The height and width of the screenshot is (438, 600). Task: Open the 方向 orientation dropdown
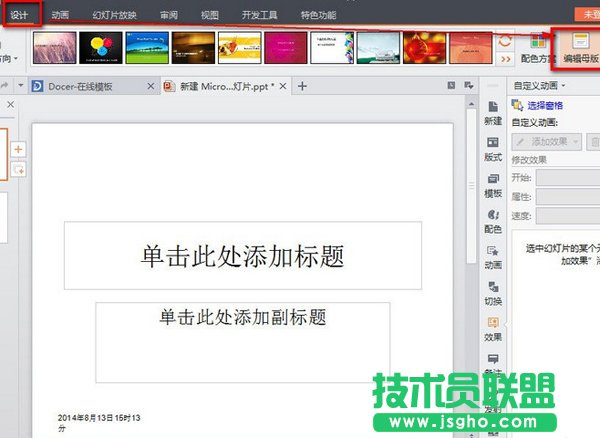click(9, 59)
